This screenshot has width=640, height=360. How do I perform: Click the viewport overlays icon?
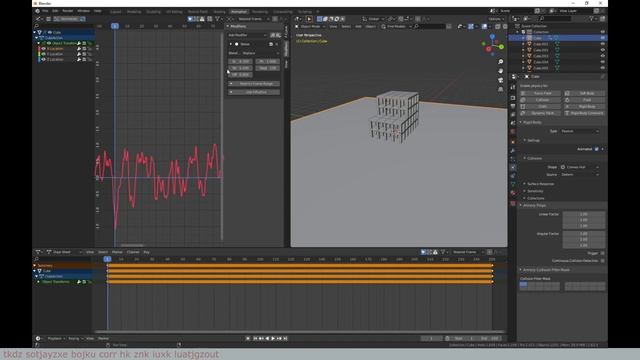pyautogui.click(x=484, y=26)
